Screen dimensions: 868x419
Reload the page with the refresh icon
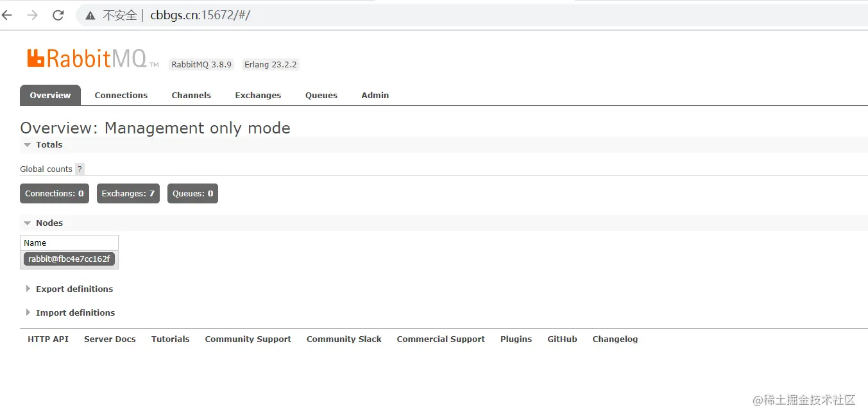click(58, 15)
